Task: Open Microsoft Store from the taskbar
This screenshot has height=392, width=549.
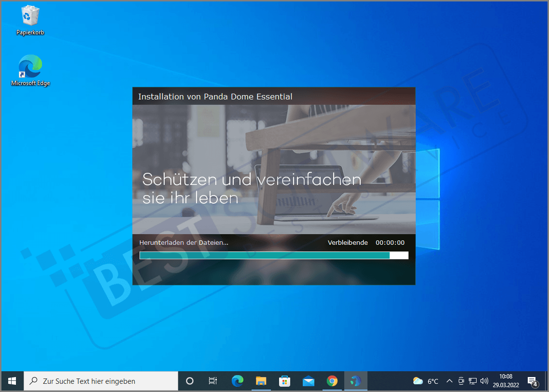Action: [285, 381]
